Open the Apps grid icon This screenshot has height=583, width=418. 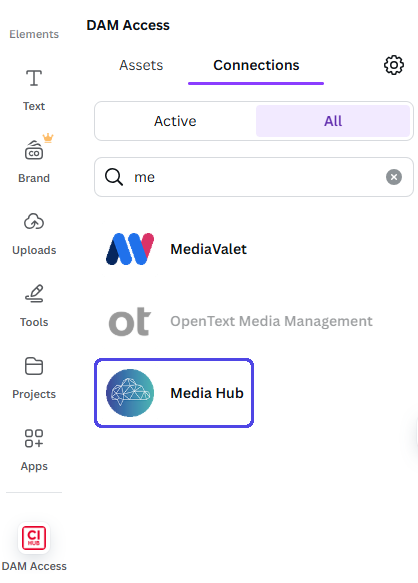click(34, 438)
